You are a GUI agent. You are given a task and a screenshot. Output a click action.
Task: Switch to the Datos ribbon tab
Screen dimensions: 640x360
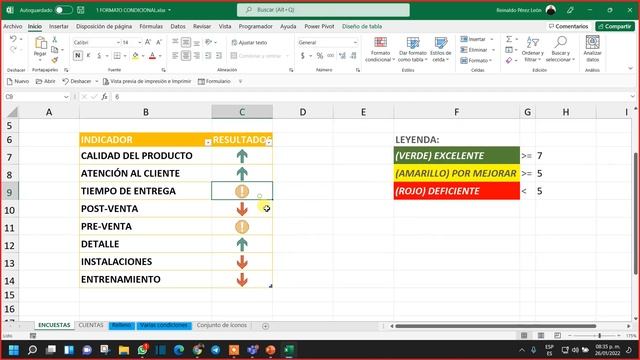pos(178,26)
